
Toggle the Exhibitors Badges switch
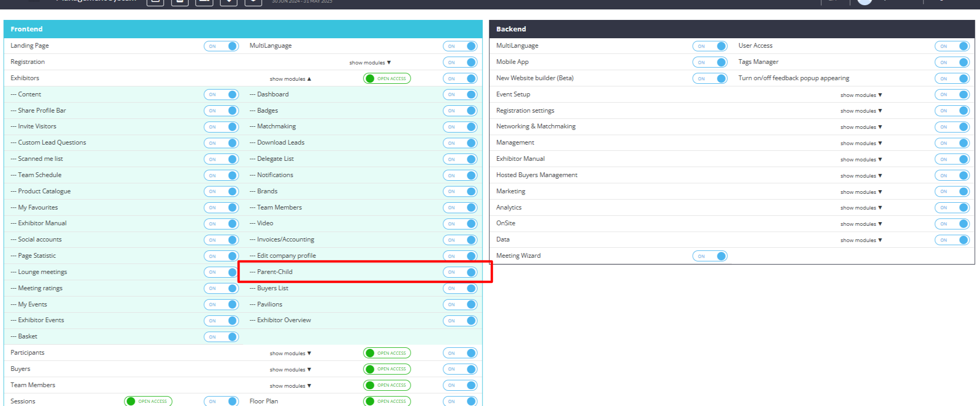click(x=460, y=111)
